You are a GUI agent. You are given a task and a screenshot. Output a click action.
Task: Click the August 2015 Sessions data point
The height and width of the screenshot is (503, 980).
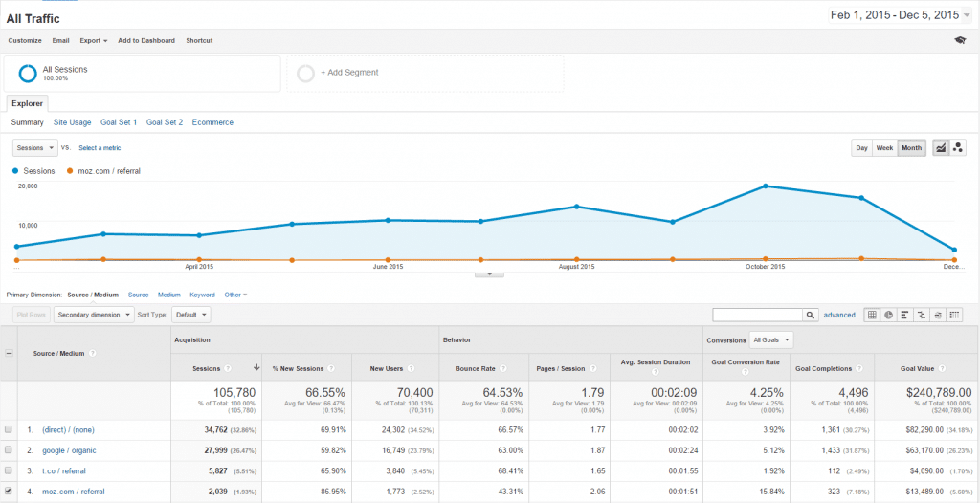coord(576,207)
